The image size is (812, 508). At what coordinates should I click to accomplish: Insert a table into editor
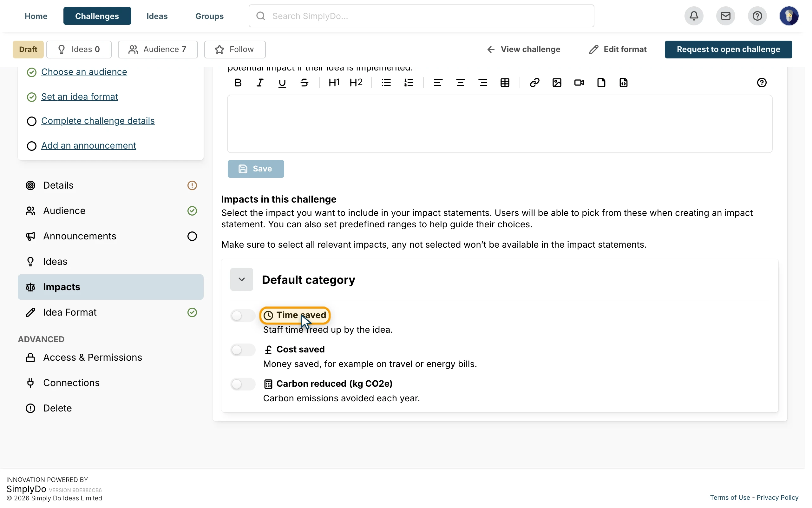coord(505,83)
